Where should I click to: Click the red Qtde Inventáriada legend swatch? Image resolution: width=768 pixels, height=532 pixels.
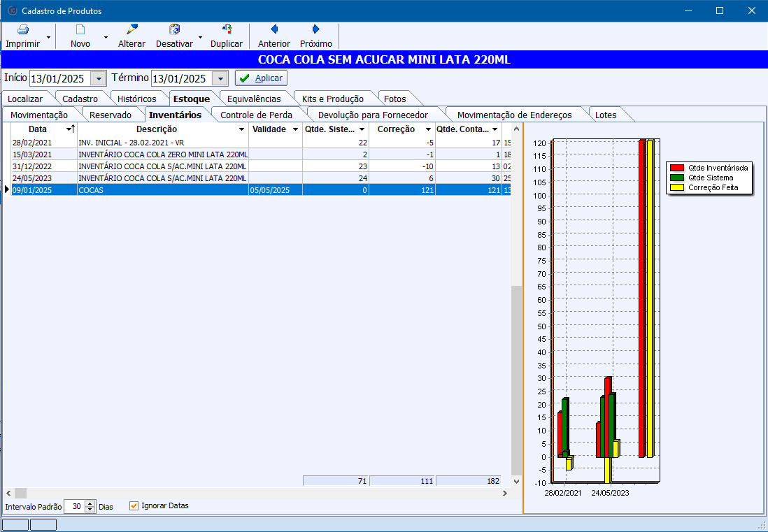point(676,168)
